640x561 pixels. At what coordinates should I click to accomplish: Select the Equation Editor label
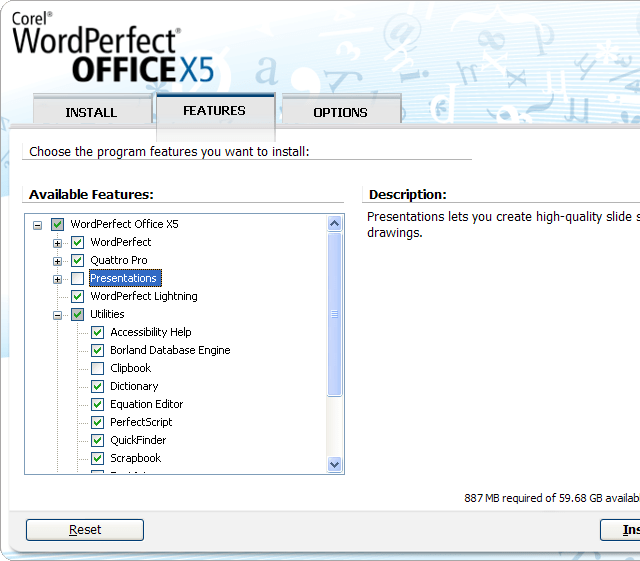coord(147,404)
